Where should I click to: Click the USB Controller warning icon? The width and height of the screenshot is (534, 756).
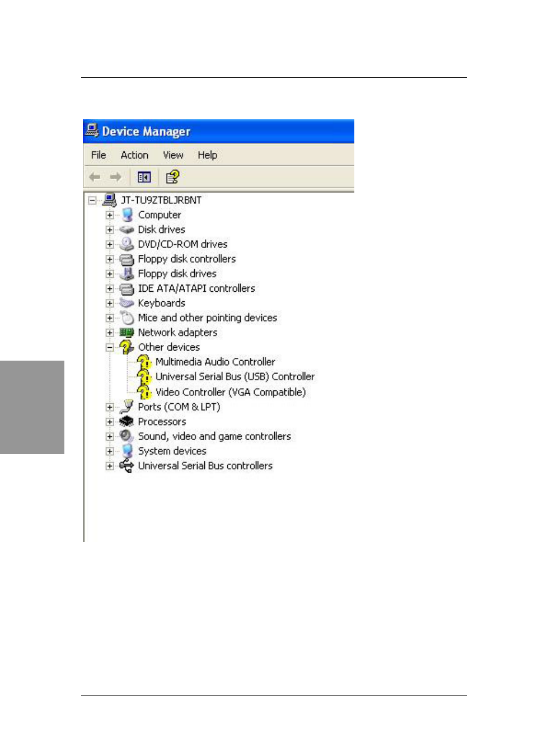point(144,376)
